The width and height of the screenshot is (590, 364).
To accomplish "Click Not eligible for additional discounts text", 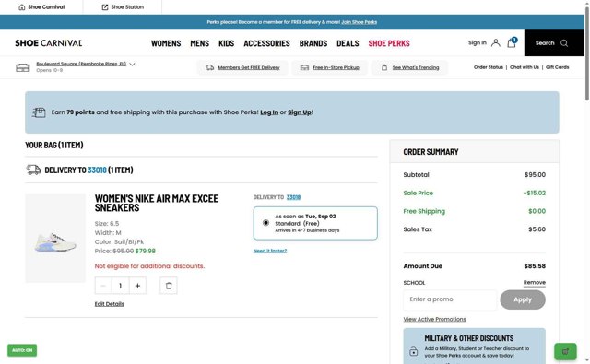I will pos(149,266).
